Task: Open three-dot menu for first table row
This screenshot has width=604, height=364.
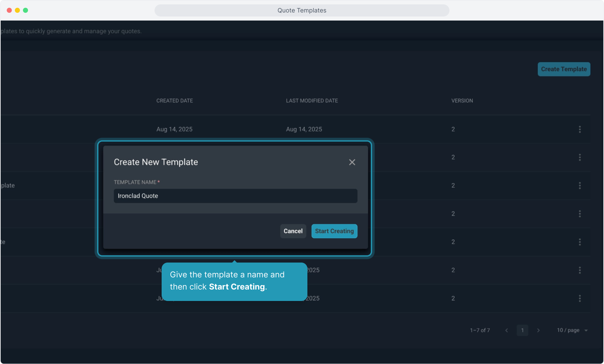Action: pyautogui.click(x=580, y=129)
